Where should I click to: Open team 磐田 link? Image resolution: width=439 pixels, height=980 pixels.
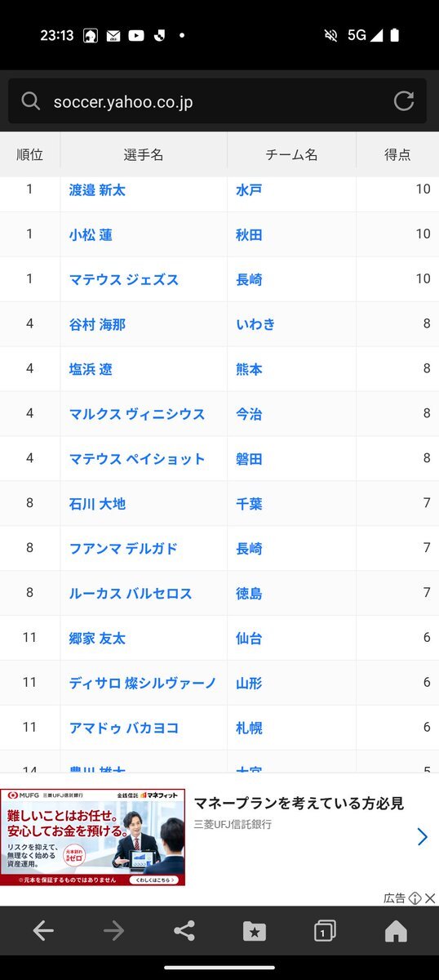click(249, 459)
